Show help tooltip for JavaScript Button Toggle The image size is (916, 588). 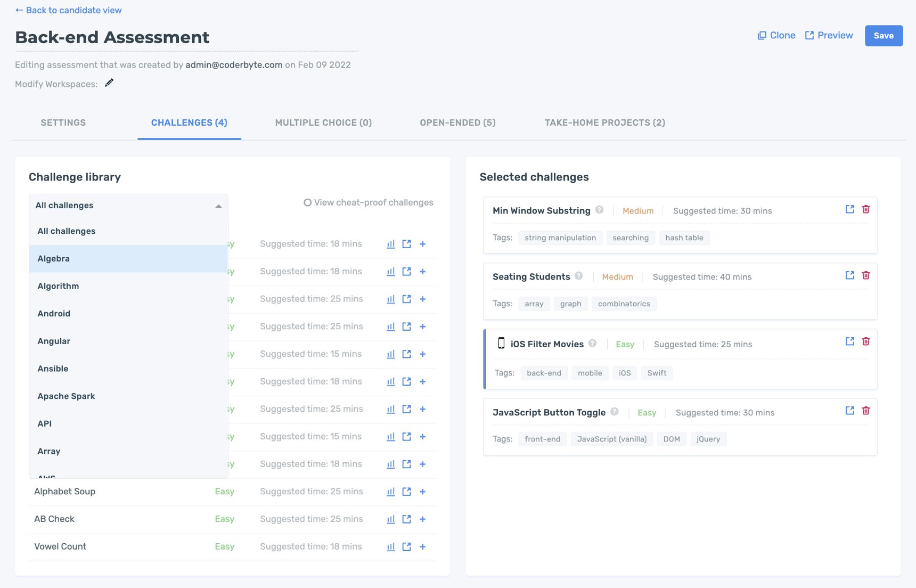click(615, 412)
